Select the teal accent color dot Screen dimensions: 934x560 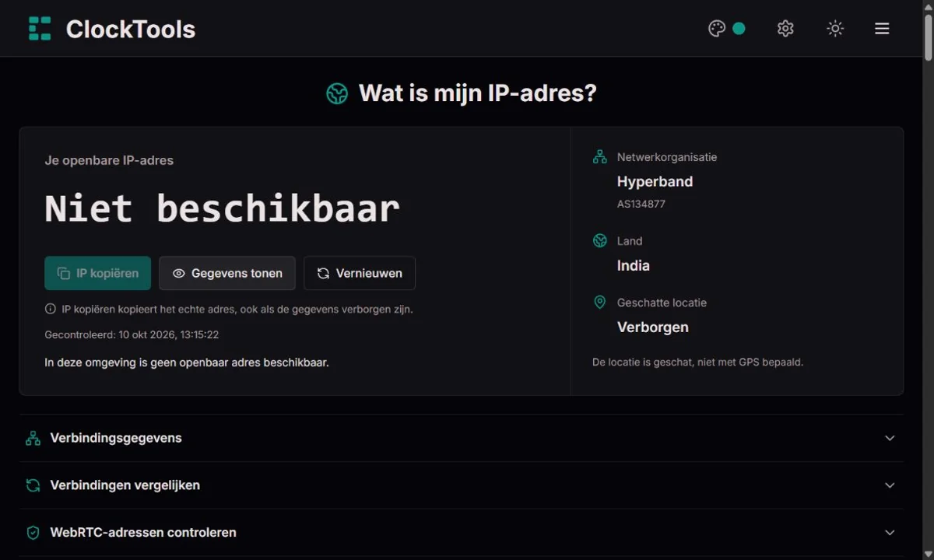[x=739, y=29]
